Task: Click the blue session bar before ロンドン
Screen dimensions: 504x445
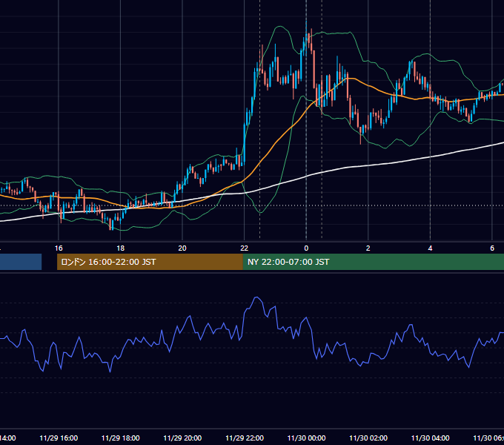Action: click(x=21, y=262)
